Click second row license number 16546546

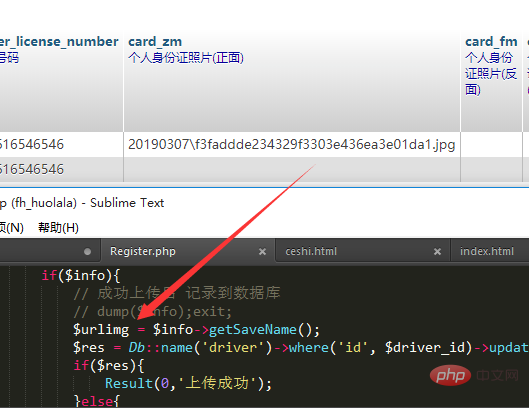[x=32, y=169]
